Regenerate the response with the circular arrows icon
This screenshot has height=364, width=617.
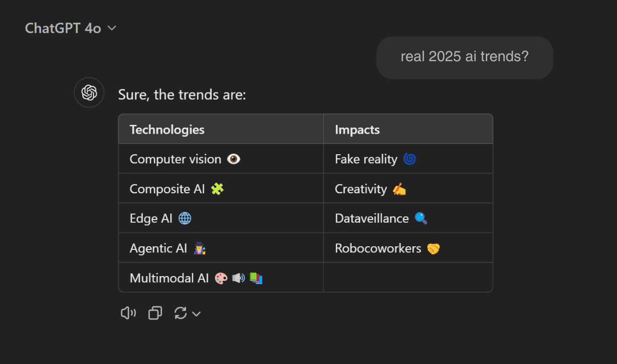click(x=180, y=313)
